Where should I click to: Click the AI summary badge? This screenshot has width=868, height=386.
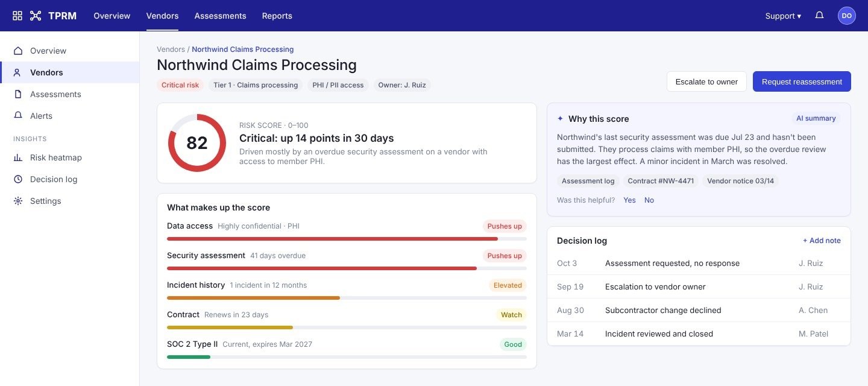(x=816, y=119)
